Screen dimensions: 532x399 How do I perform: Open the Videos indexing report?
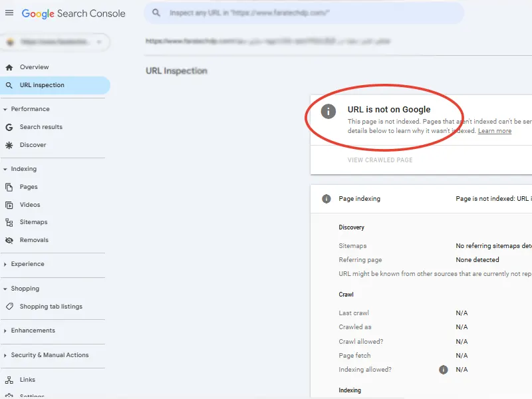point(30,205)
